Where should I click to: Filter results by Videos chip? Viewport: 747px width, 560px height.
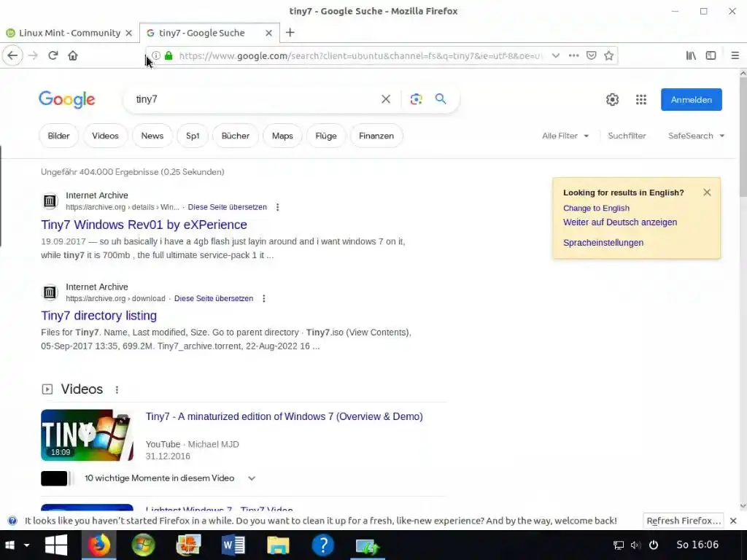pos(105,136)
